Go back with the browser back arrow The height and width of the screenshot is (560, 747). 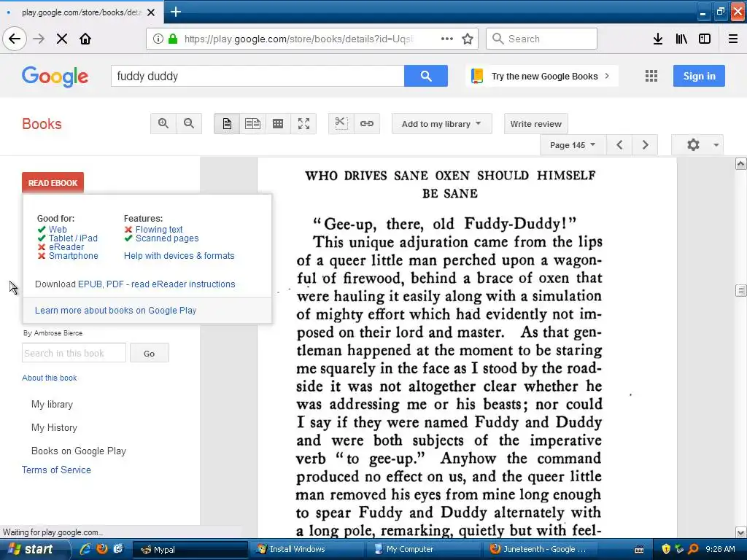click(15, 39)
